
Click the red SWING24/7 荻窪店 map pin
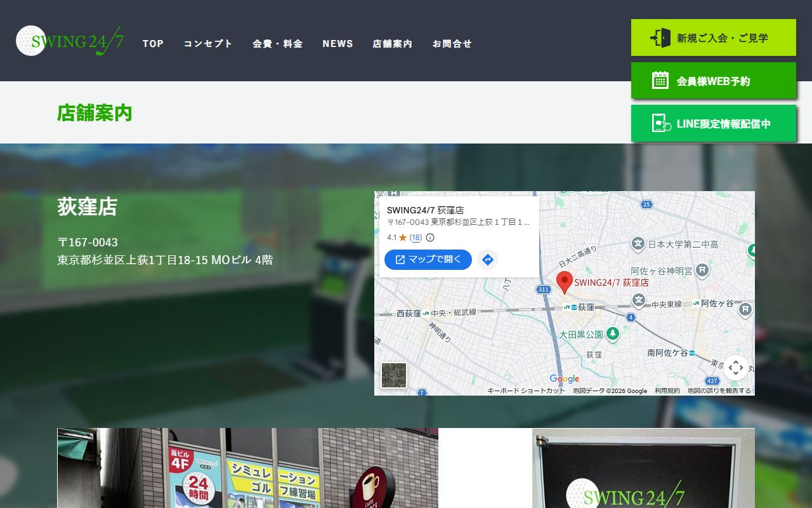(x=565, y=282)
